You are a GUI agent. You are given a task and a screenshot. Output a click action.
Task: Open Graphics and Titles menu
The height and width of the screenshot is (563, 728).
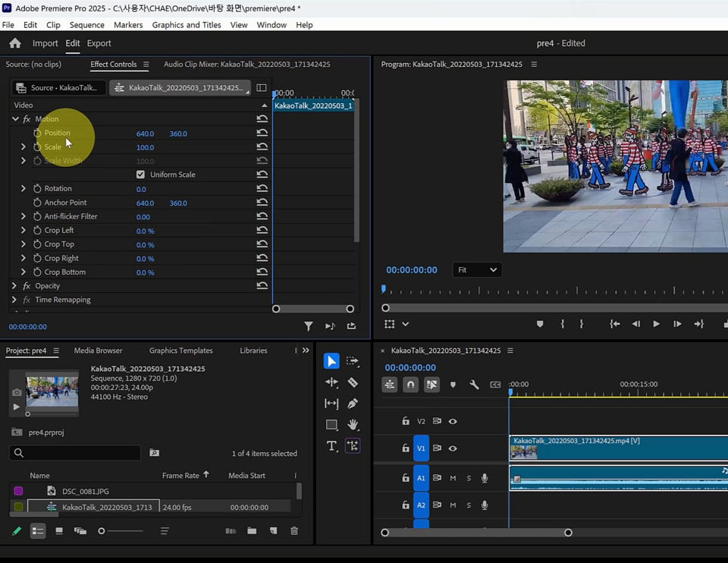[x=187, y=25]
